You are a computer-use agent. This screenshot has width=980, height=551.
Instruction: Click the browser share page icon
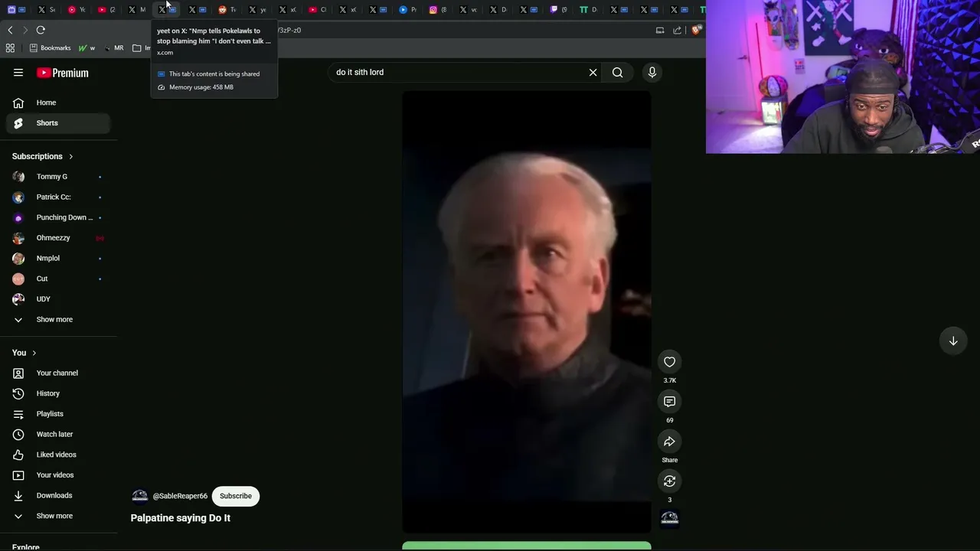pyautogui.click(x=678, y=31)
